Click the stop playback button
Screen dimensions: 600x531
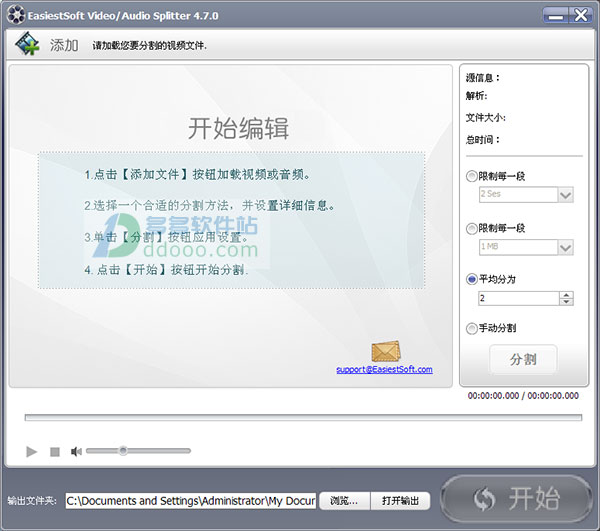click(x=55, y=452)
